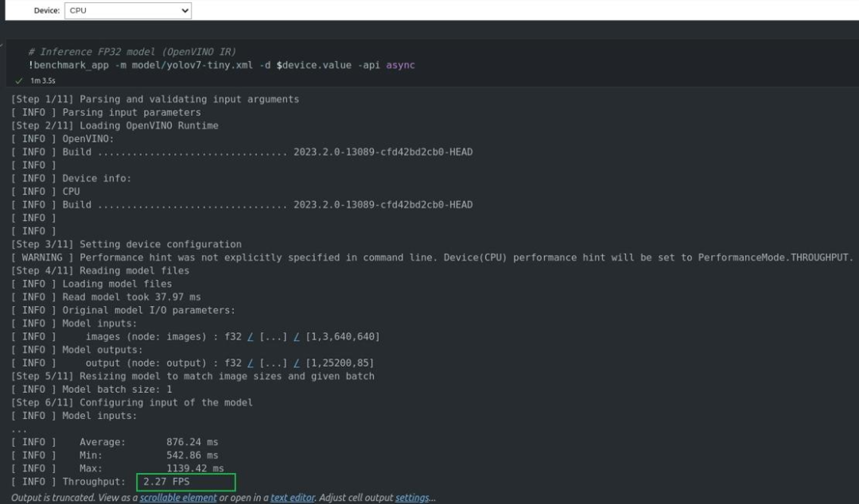Click the 'Max: 1139.42 ms' line
The width and height of the screenshot is (859, 504).
point(117,468)
